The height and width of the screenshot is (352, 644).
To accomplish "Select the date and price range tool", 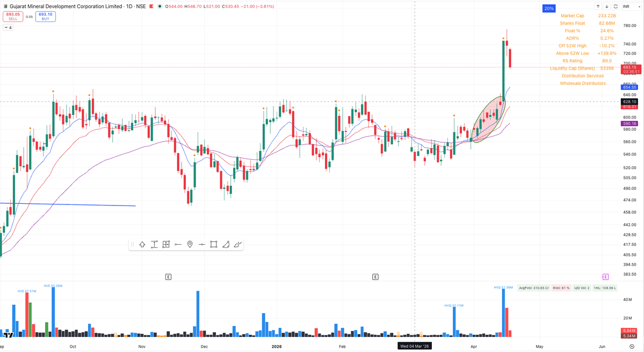I will [166, 245].
